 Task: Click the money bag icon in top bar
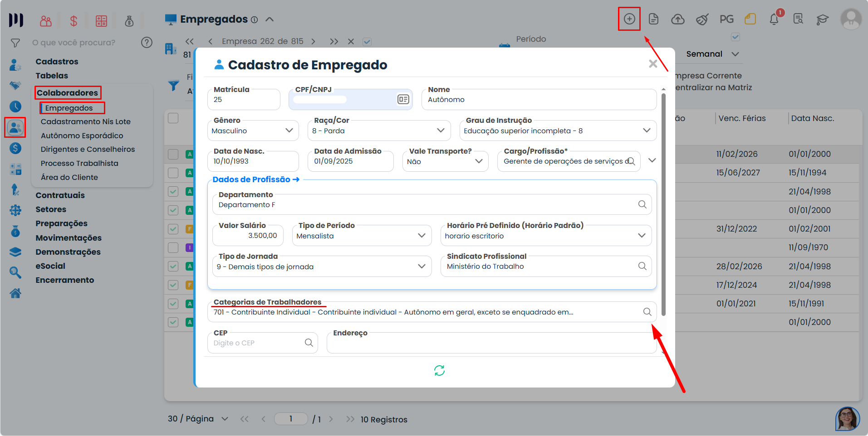(x=129, y=21)
